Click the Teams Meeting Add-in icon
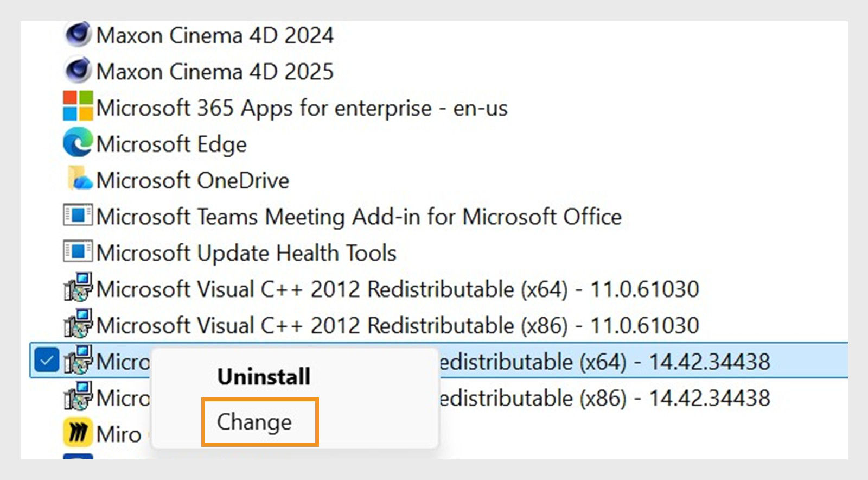868x480 pixels. point(78,216)
